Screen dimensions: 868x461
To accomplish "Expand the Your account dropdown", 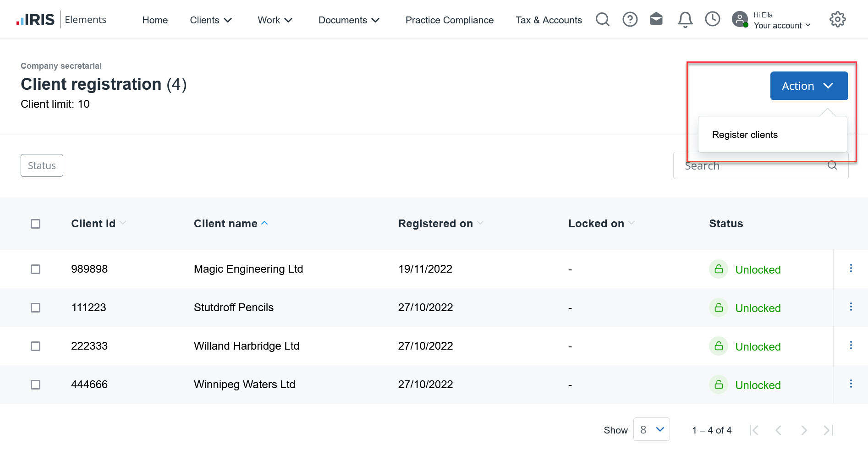I will 782,25.
